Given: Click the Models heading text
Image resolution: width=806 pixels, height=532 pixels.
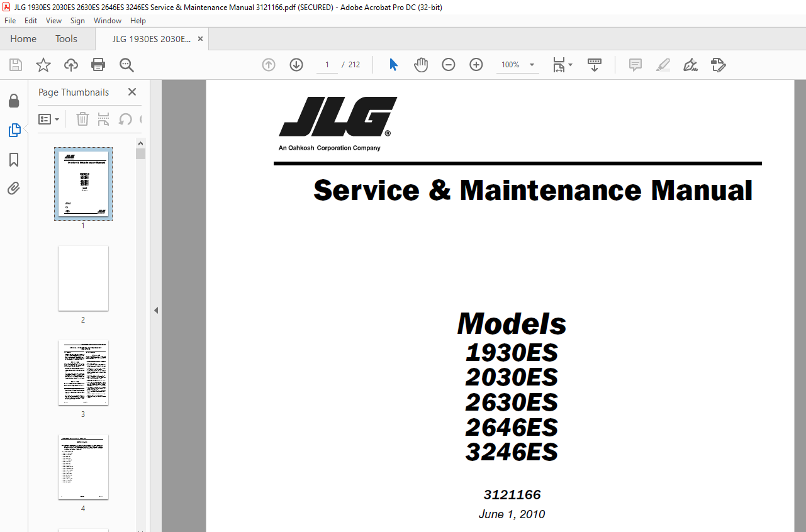Looking at the screenshot, I should point(512,324).
